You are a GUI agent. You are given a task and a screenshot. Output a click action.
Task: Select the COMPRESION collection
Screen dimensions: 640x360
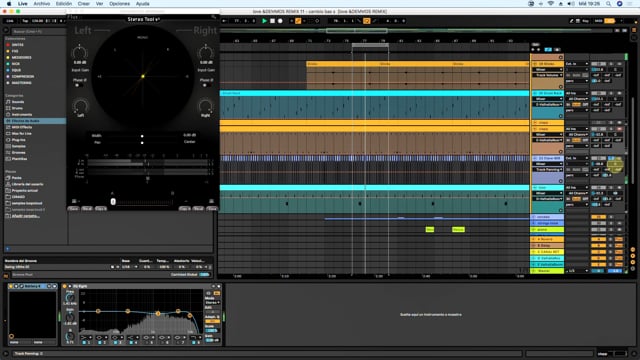(22, 76)
